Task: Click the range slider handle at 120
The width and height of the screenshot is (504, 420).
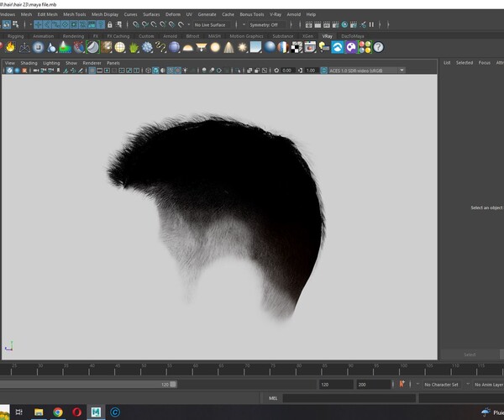Action: 173,385
